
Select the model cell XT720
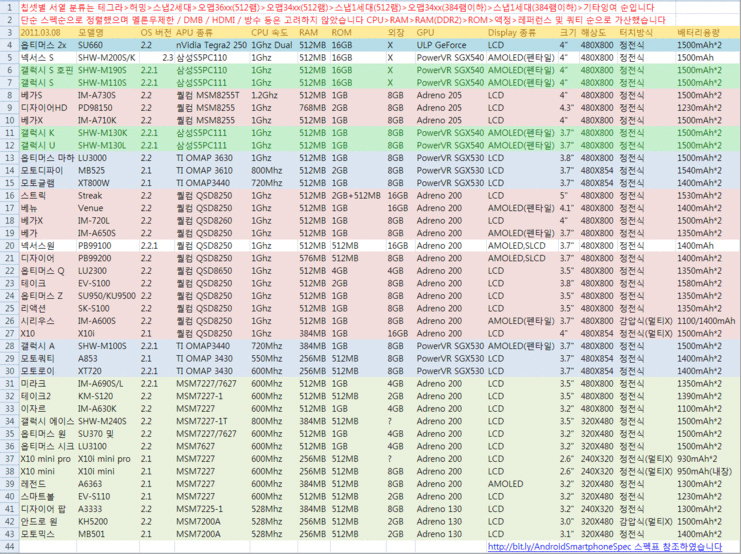coord(90,371)
